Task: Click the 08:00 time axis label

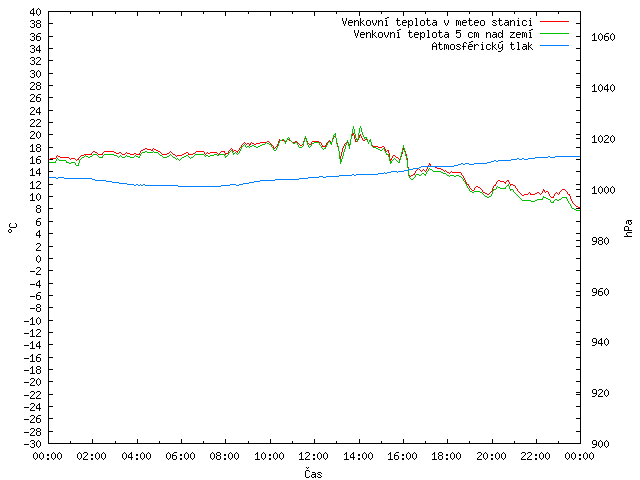Action: 224,456
